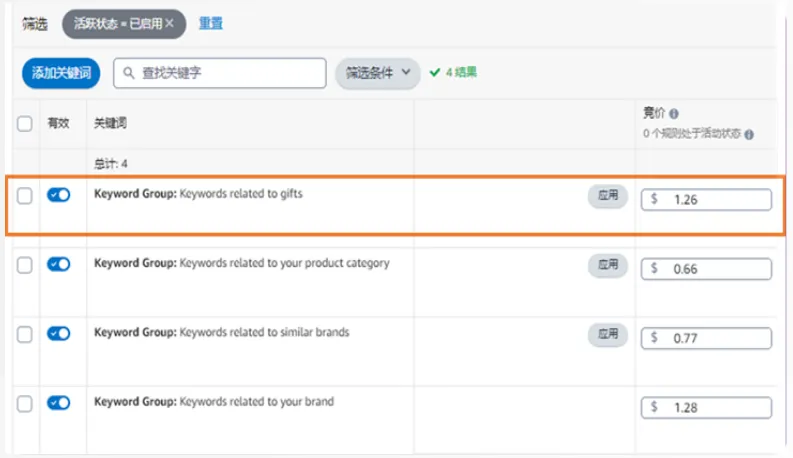Click the search magnifier icon in keyword box
Image resolution: width=793 pixels, height=458 pixels.
130,73
